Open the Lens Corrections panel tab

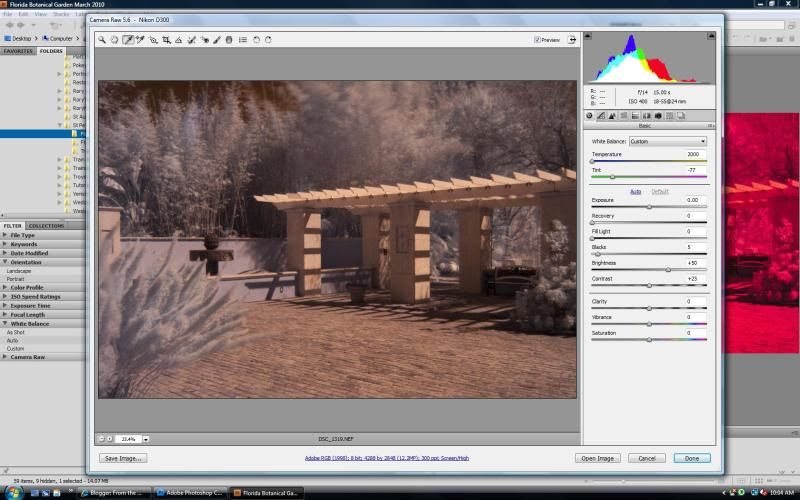coord(646,116)
